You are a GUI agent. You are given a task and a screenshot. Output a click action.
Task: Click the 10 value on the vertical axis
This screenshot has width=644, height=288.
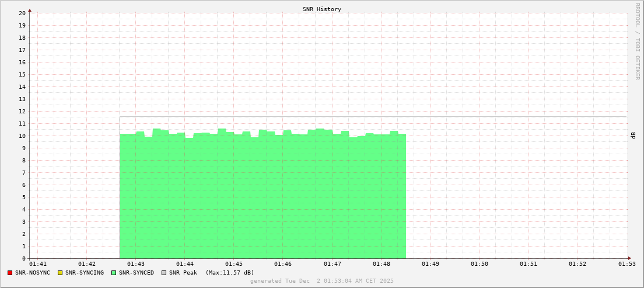tap(22, 136)
